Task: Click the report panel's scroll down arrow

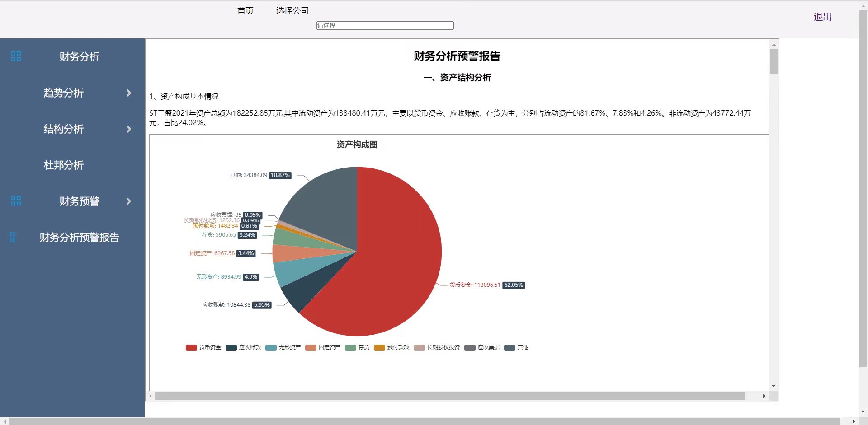Action: [x=774, y=386]
